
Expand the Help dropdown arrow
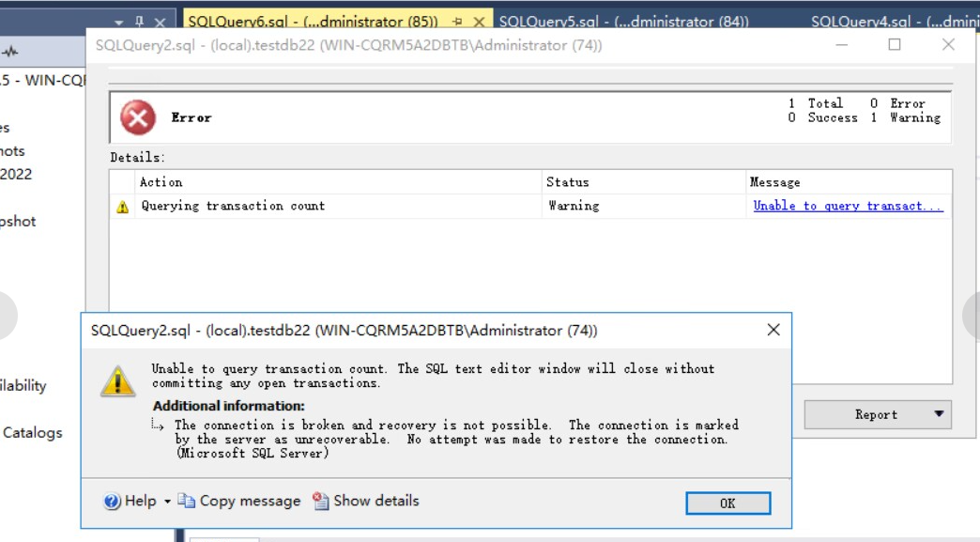167,502
